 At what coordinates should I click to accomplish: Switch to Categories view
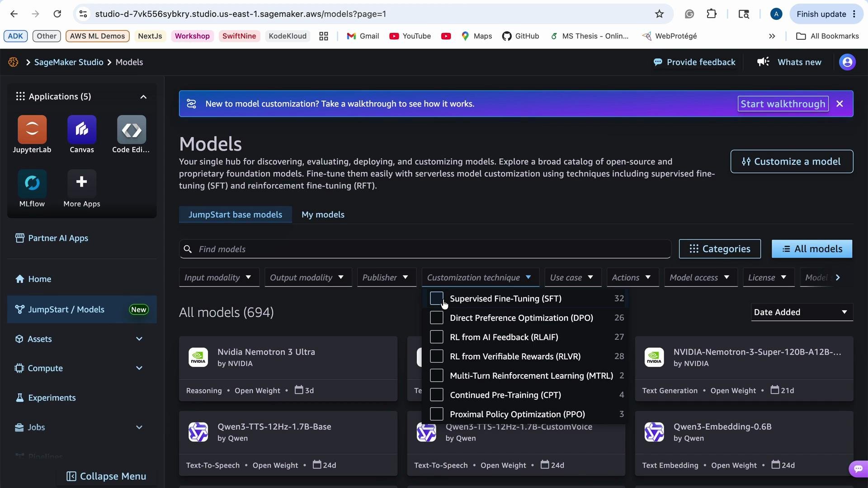coord(720,249)
